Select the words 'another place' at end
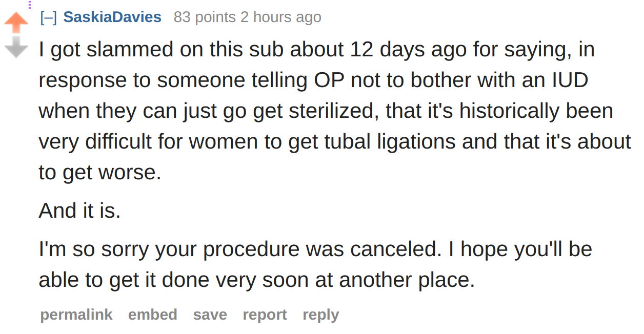The image size is (644, 334). [x=404, y=280]
